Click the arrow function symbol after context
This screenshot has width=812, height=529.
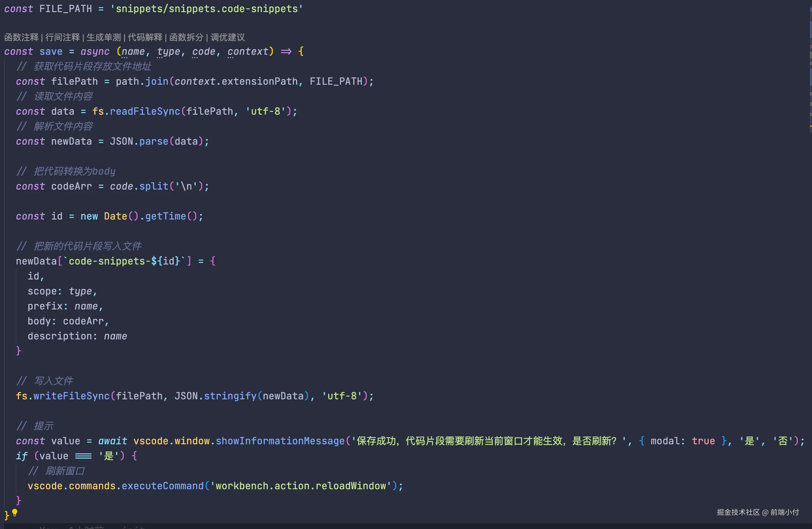pos(286,52)
